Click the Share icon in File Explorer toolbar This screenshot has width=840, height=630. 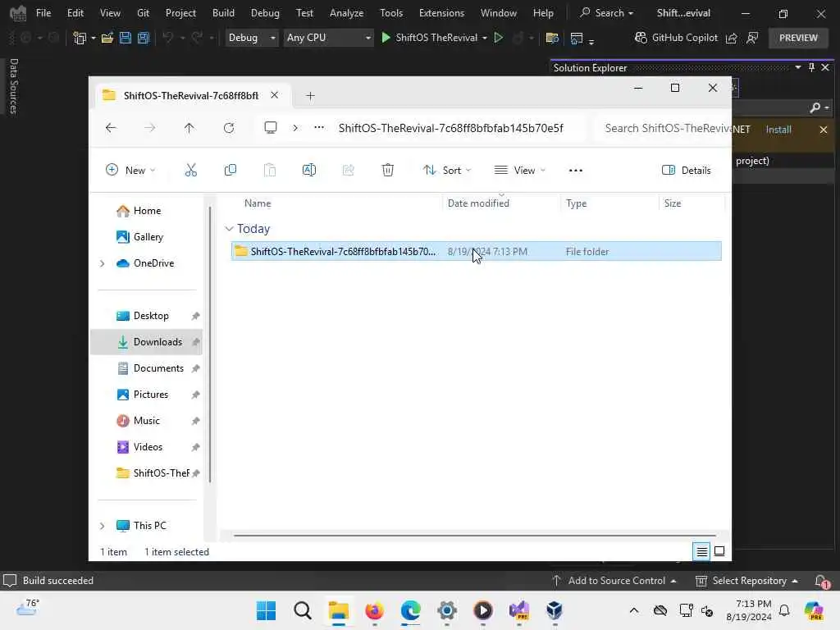[348, 171]
